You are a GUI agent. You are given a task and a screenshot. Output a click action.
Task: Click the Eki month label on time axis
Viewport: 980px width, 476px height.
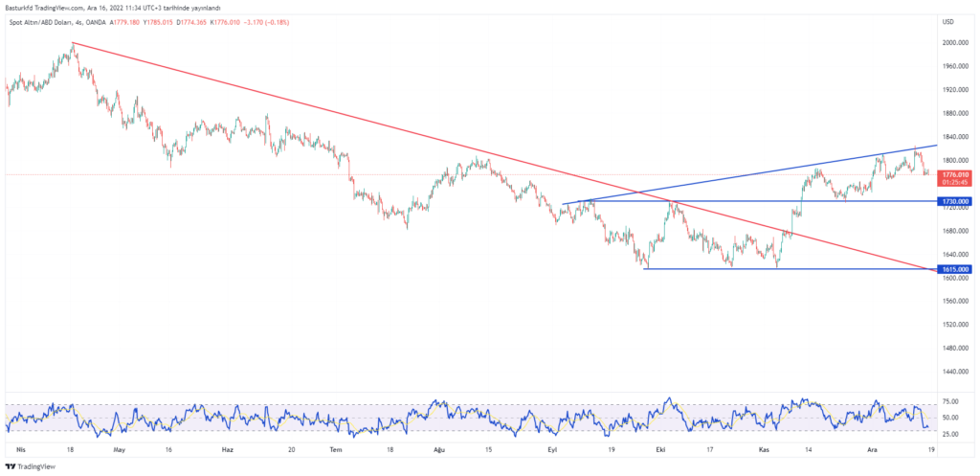(x=660, y=449)
